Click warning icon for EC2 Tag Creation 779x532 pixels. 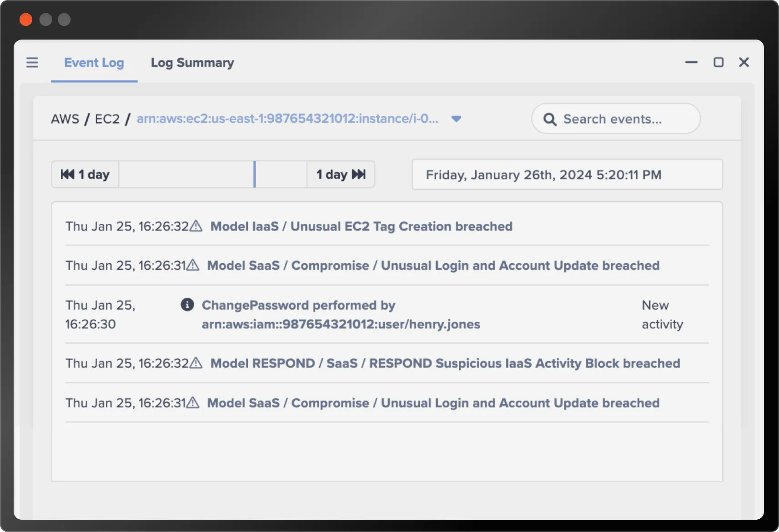coord(196,226)
